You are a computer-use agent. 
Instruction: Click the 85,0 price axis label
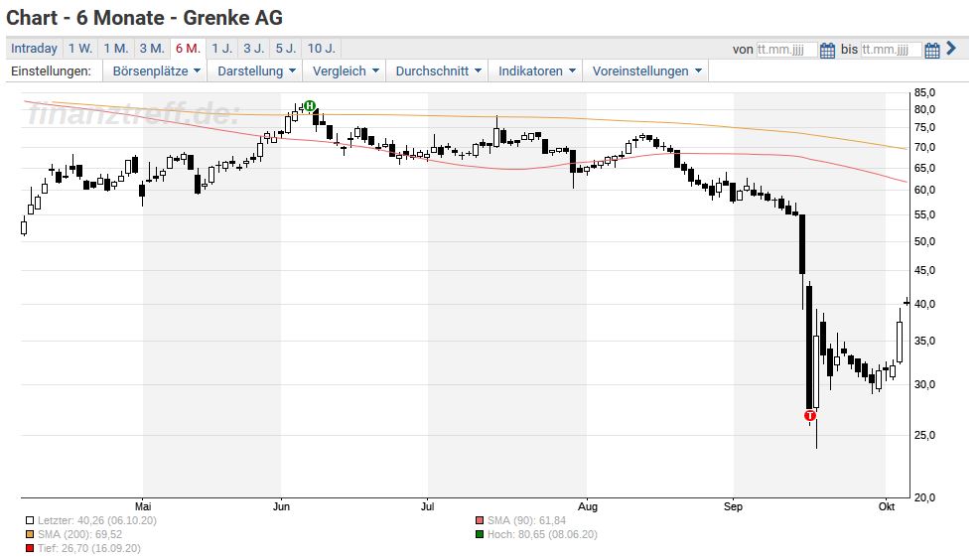(925, 93)
